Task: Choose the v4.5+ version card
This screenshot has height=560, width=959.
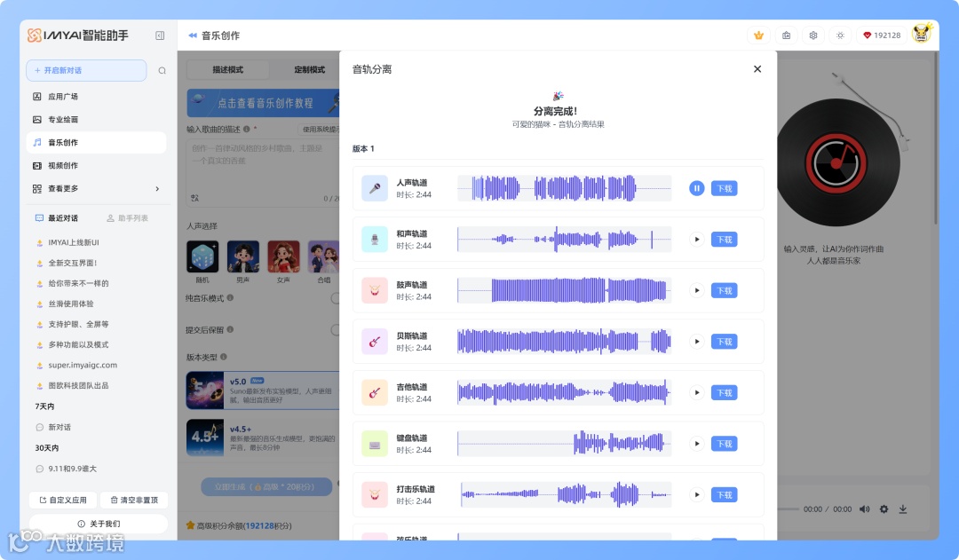Action: 263,438
